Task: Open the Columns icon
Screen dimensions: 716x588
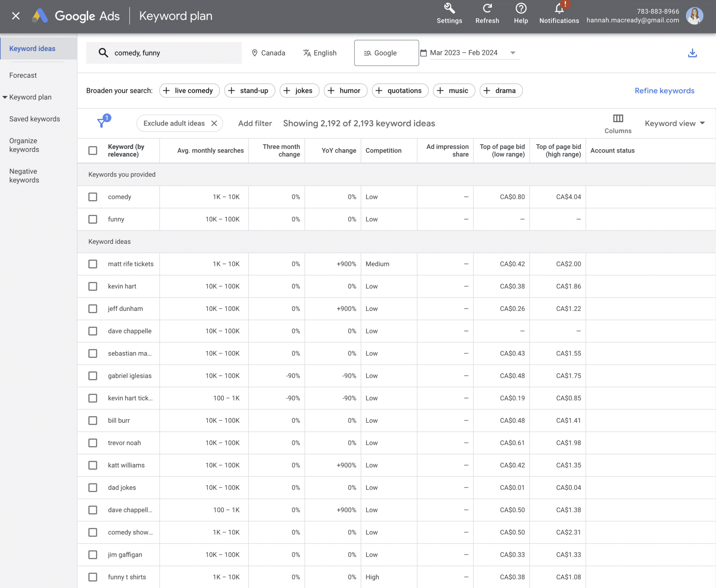Action: 618,119
